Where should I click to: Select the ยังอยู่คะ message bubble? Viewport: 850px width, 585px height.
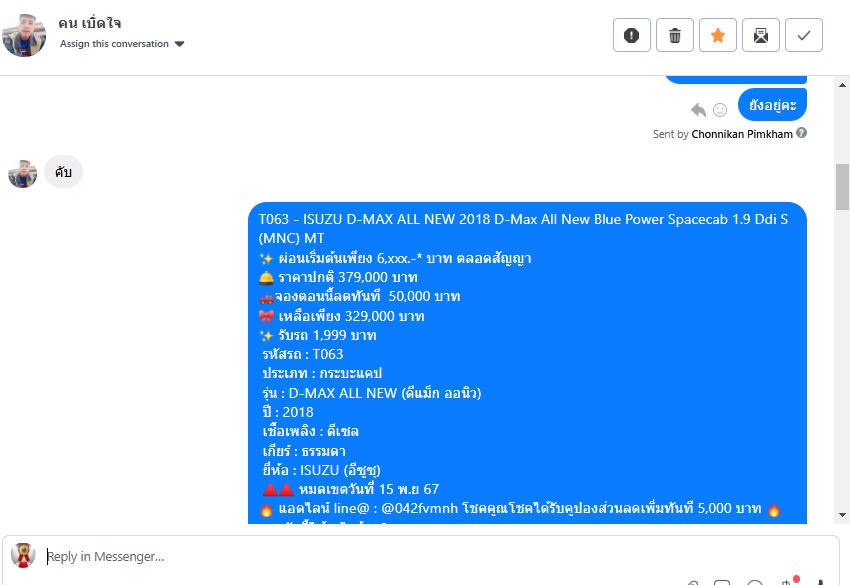pyautogui.click(x=772, y=105)
